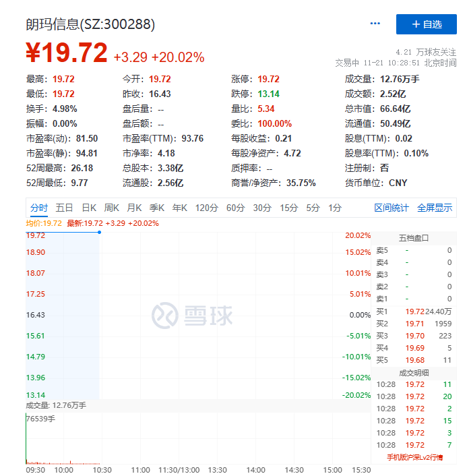This screenshot has height=476, width=467.
Task: Click the 全屏显示 fullscreen link
Action: [435, 208]
